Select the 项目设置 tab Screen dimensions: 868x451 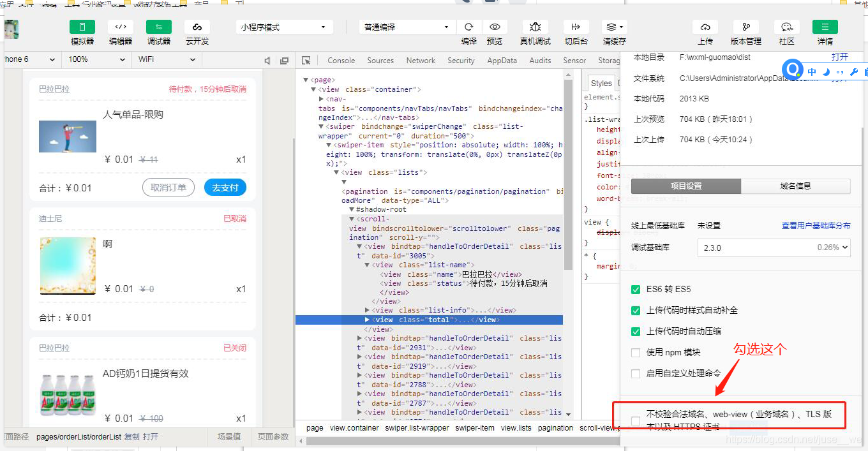tap(686, 186)
